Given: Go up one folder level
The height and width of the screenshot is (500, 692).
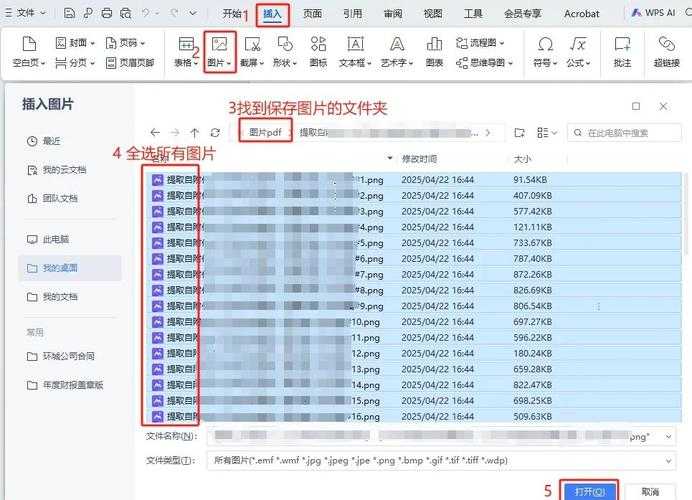Looking at the screenshot, I should [x=195, y=132].
